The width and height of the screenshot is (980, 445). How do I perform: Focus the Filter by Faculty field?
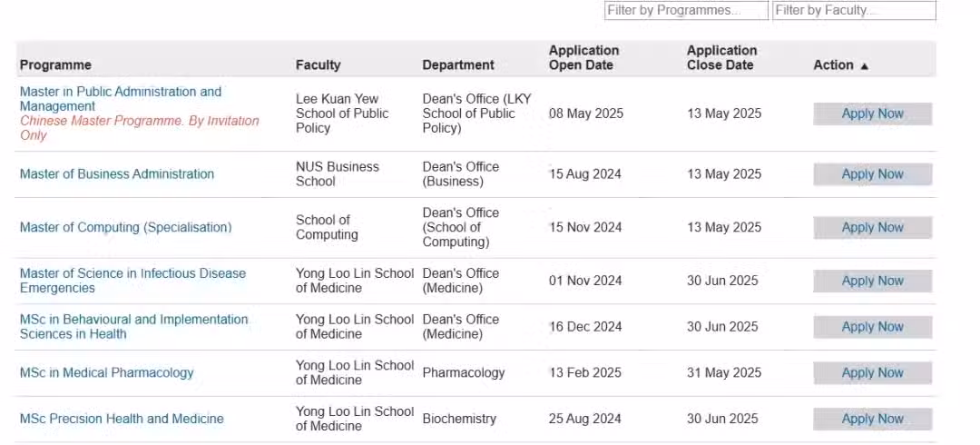pos(855,11)
